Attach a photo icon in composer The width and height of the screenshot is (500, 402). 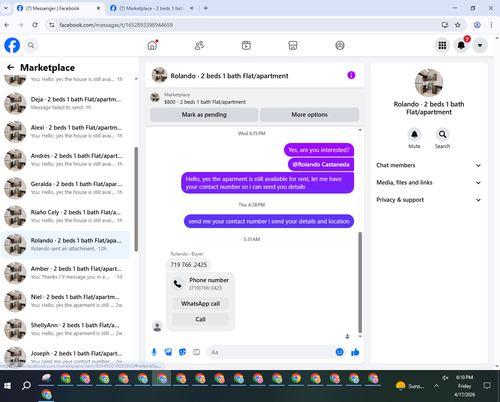(x=168, y=352)
